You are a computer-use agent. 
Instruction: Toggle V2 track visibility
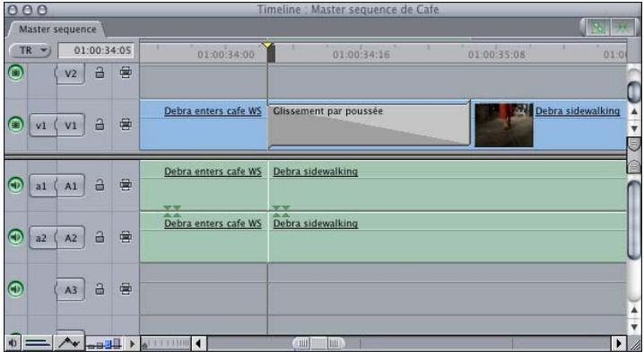click(x=16, y=73)
